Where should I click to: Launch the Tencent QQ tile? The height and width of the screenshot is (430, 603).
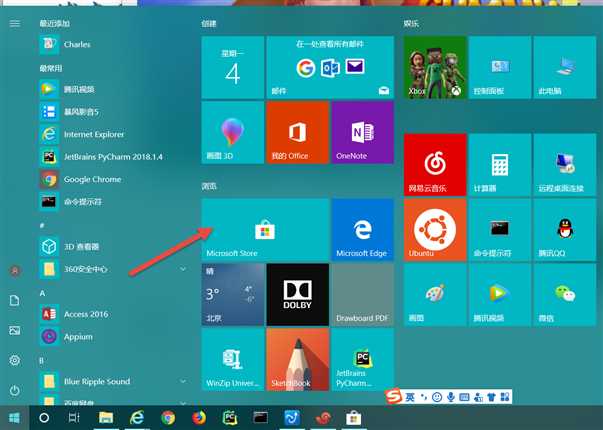[565, 230]
